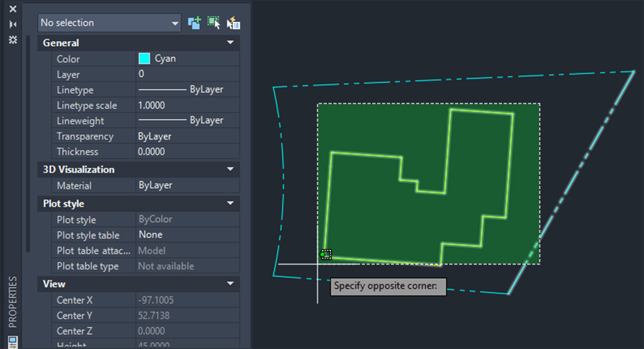Click the Cyan color swatch
This screenshot has height=349, width=644.
[x=144, y=58]
